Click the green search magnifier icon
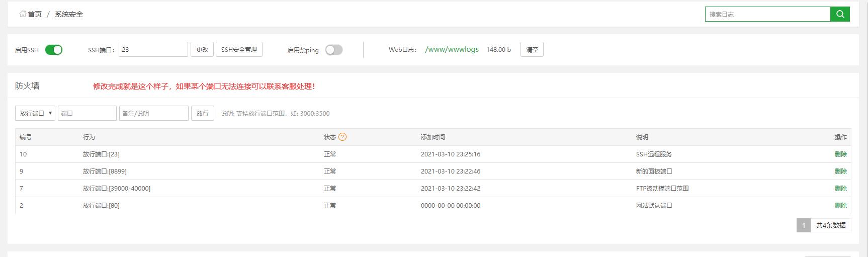Screen dimensions: 868x257 pyautogui.click(x=840, y=14)
